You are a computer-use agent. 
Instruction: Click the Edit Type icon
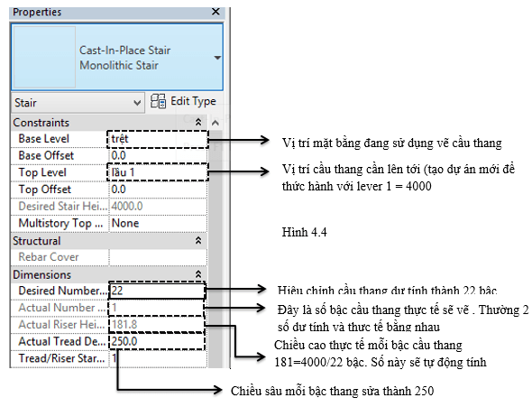158,101
